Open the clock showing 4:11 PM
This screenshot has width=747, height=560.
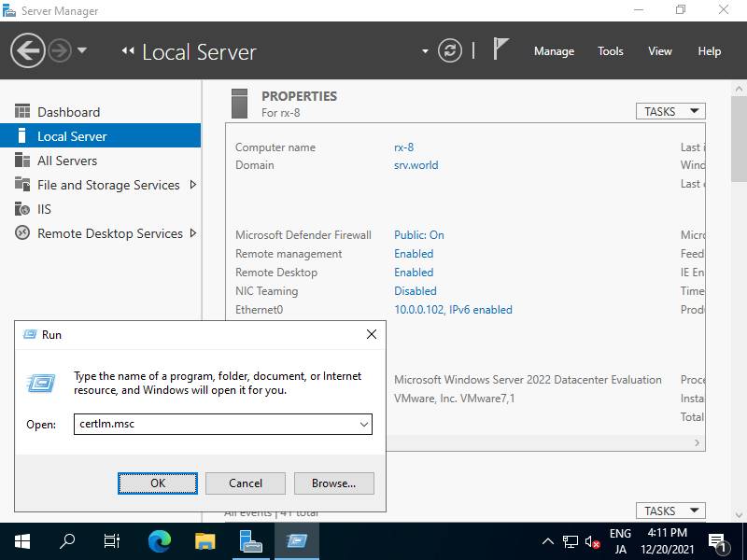pos(668,541)
